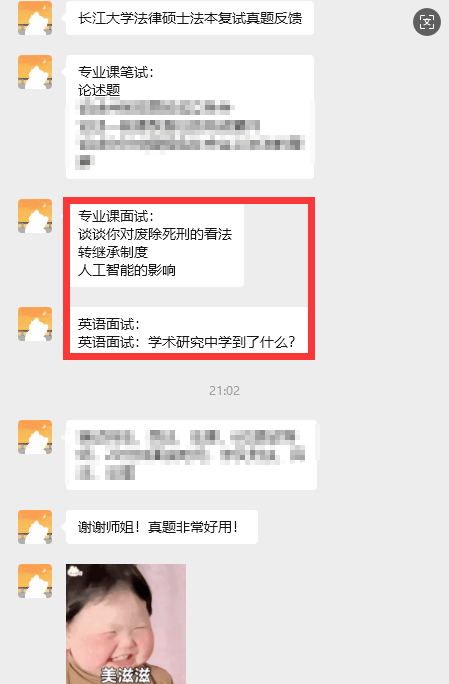
Task: Click the blurred message bubble below 21:02
Action: coord(191,455)
